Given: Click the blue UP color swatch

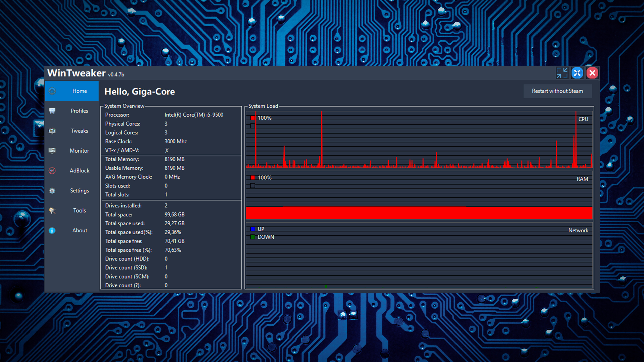Looking at the screenshot, I should 253,229.
